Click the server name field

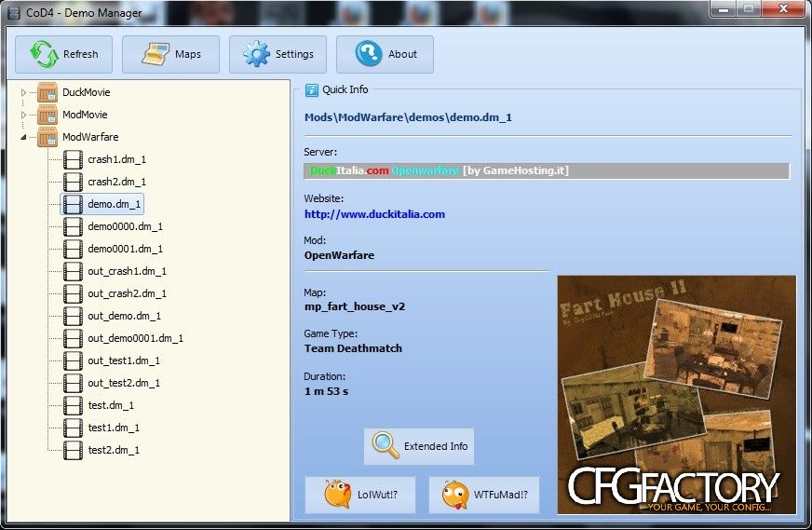click(547, 171)
